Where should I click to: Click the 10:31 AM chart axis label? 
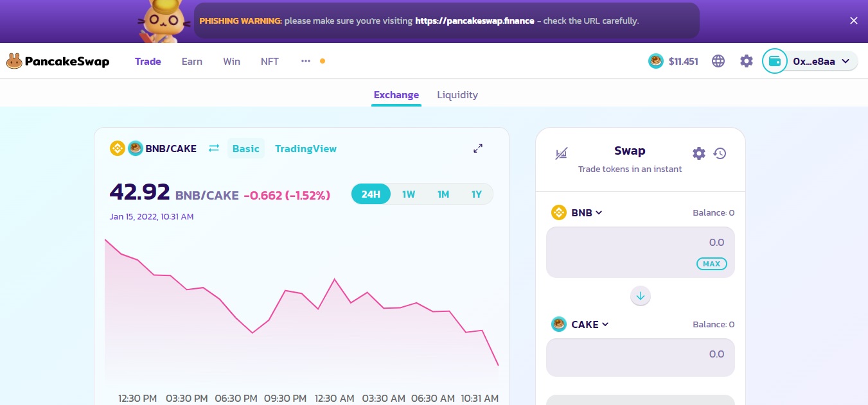(x=479, y=399)
